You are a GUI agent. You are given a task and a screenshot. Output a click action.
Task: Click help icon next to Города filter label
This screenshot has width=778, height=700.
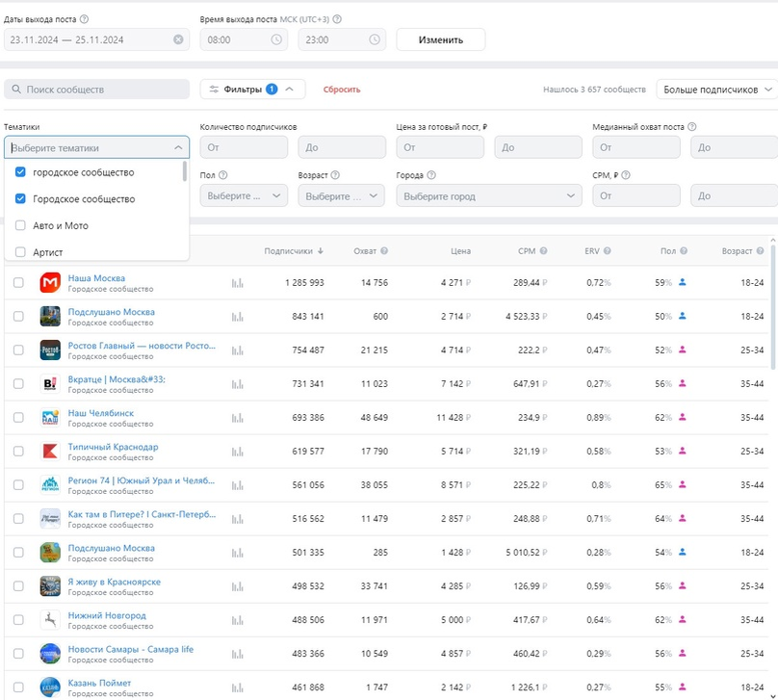(431, 175)
